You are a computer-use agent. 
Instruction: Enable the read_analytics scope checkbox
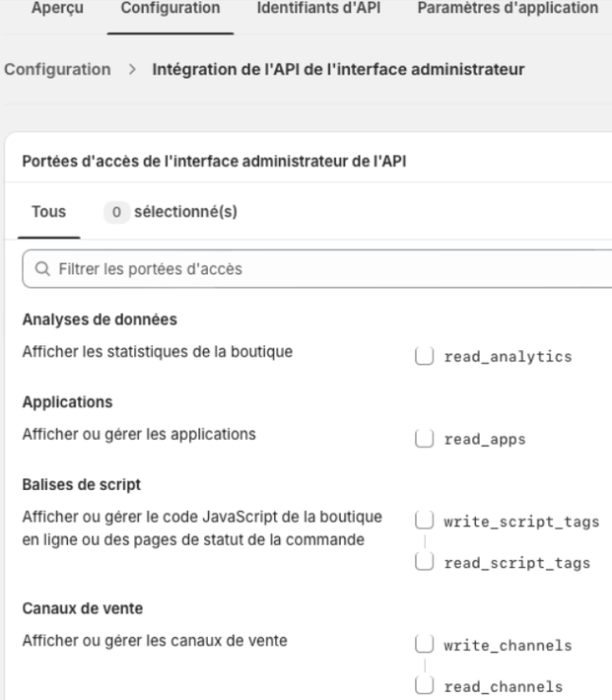point(424,356)
